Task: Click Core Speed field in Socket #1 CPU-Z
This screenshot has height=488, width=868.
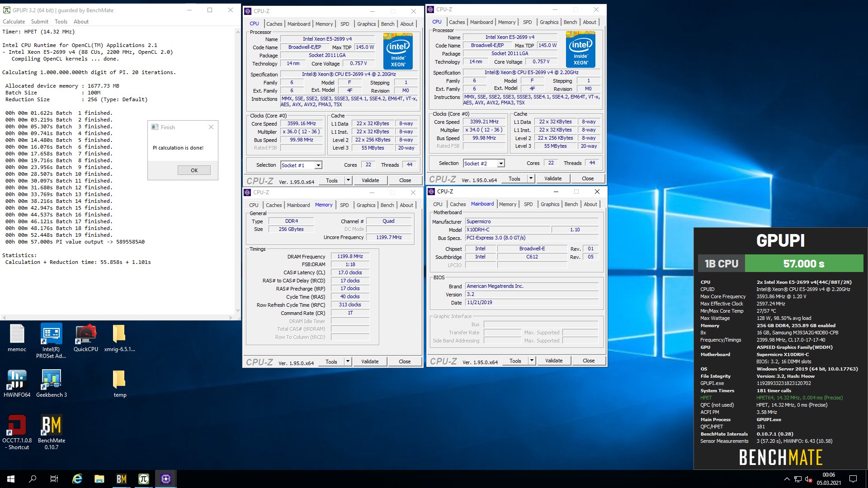Action: [x=302, y=124]
